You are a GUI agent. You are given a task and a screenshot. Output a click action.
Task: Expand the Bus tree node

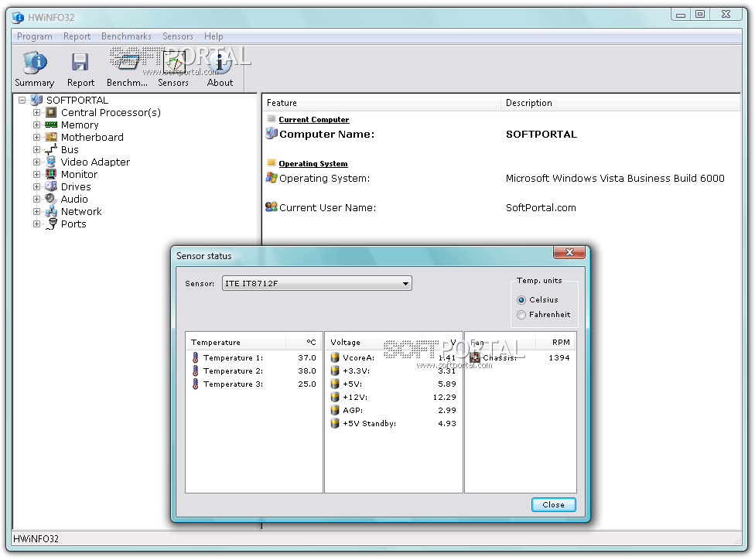[36, 150]
